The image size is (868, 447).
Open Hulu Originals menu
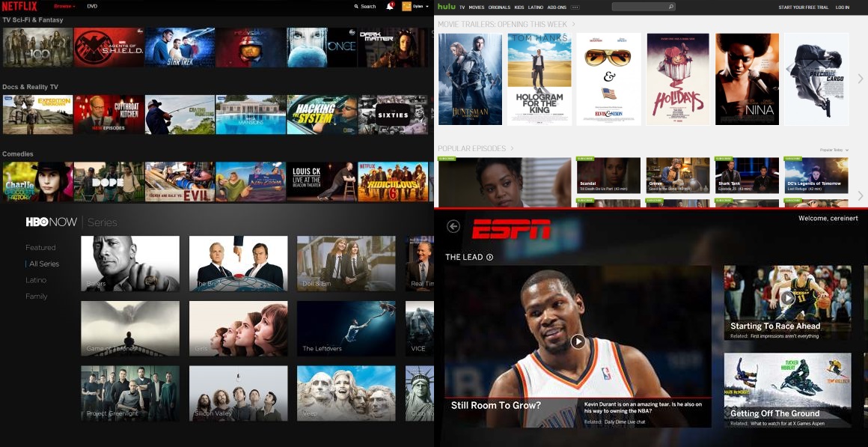(499, 7)
